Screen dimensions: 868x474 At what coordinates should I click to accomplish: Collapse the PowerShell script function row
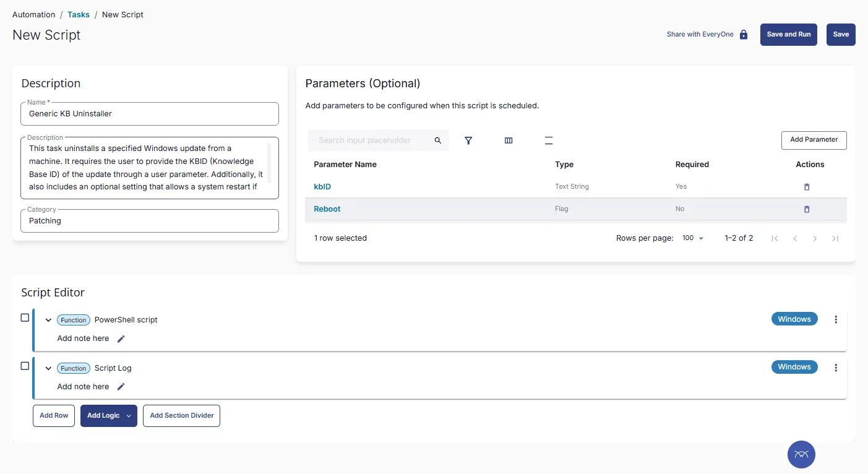point(48,320)
